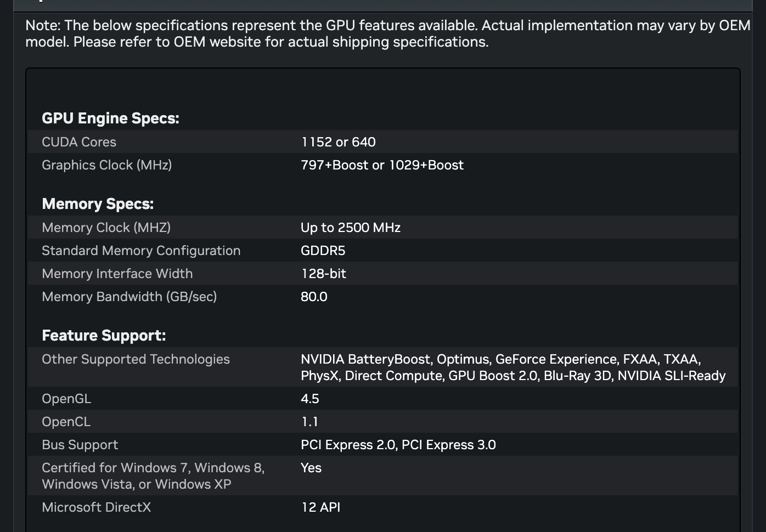This screenshot has height=532, width=766.
Task: Click the 'Memory Bandwidth (GB/sec)' label
Action: (x=129, y=297)
